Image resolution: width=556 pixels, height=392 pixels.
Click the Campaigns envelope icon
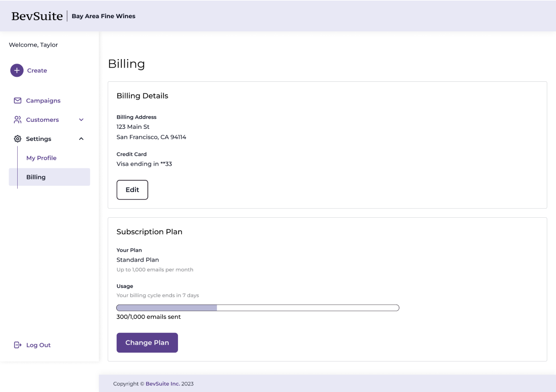click(17, 101)
